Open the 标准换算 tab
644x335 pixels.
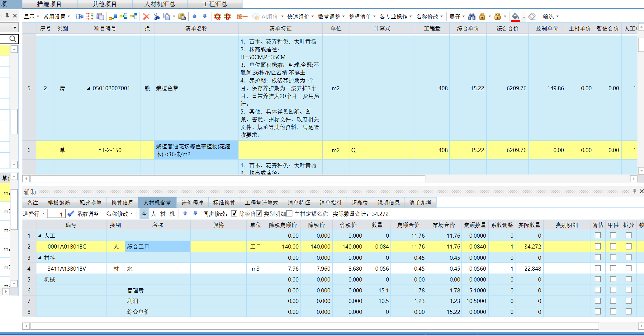pyautogui.click(x=224, y=202)
